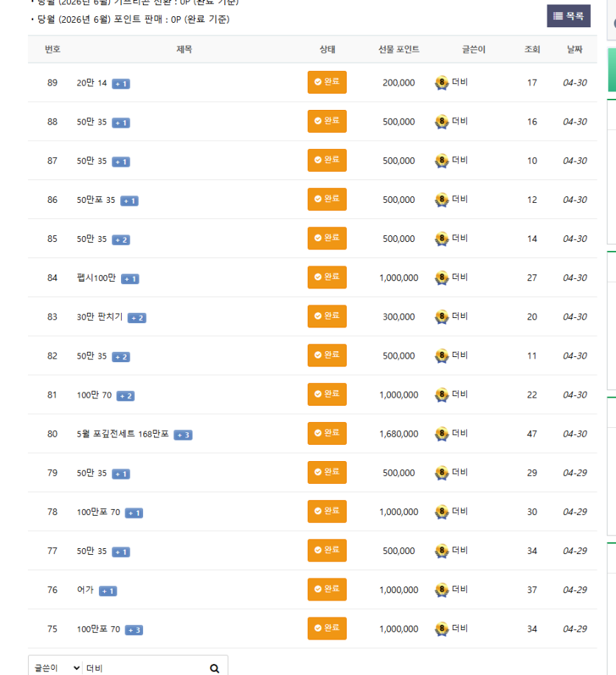Open post 83 titled 30만 판치기
616x675 pixels.
[100, 317]
